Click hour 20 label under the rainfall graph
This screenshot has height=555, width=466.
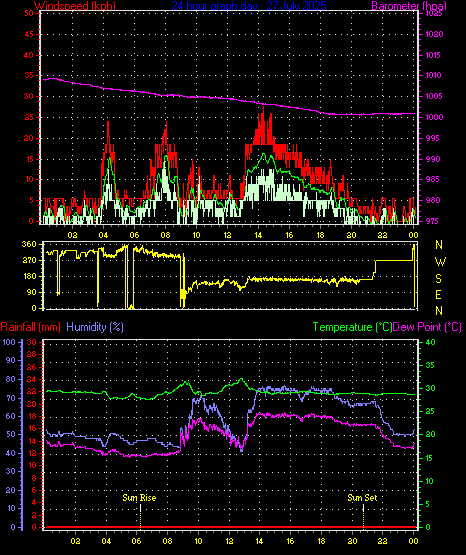[352, 541]
